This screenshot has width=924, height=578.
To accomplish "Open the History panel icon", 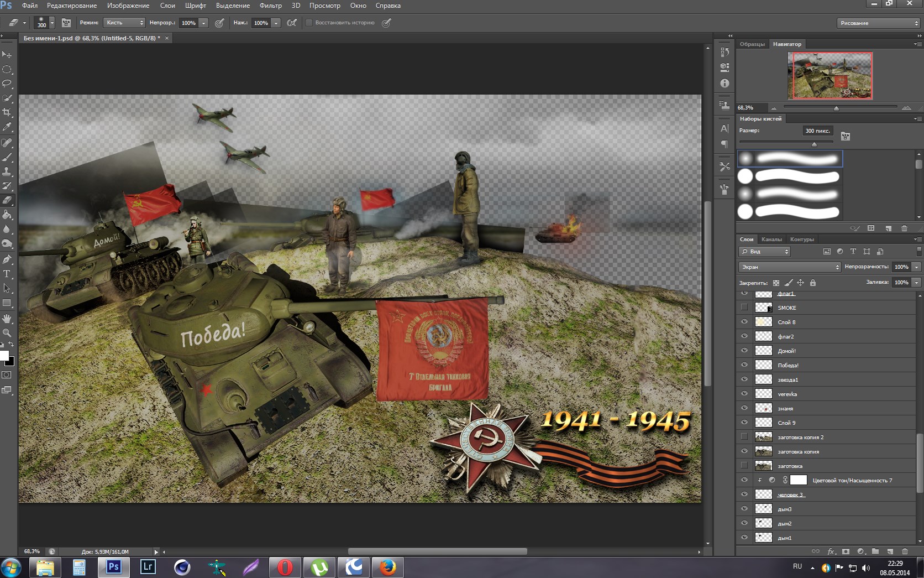I will pos(725,51).
